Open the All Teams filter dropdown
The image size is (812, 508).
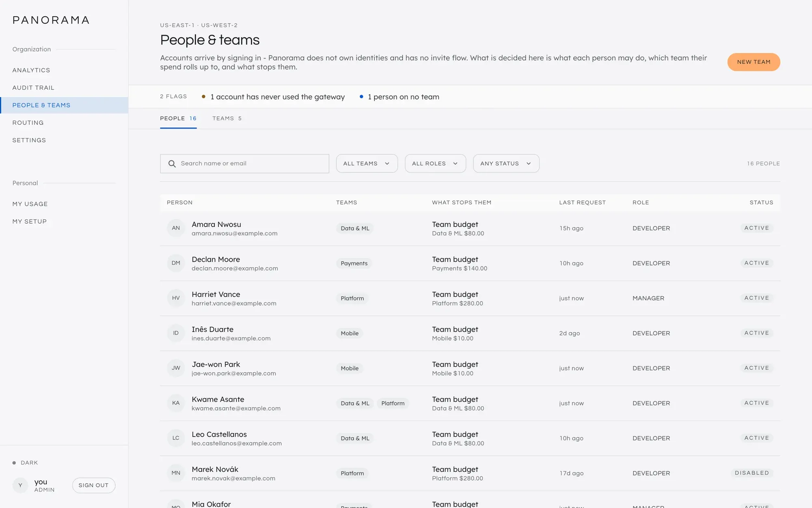tap(367, 163)
